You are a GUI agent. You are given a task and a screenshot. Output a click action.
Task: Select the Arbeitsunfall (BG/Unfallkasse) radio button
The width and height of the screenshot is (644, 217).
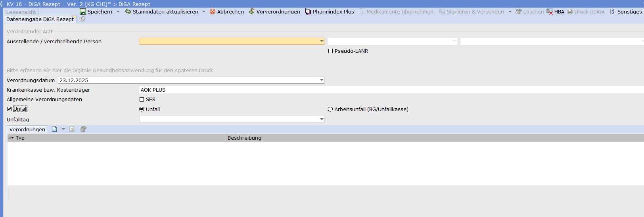pos(330,109)
